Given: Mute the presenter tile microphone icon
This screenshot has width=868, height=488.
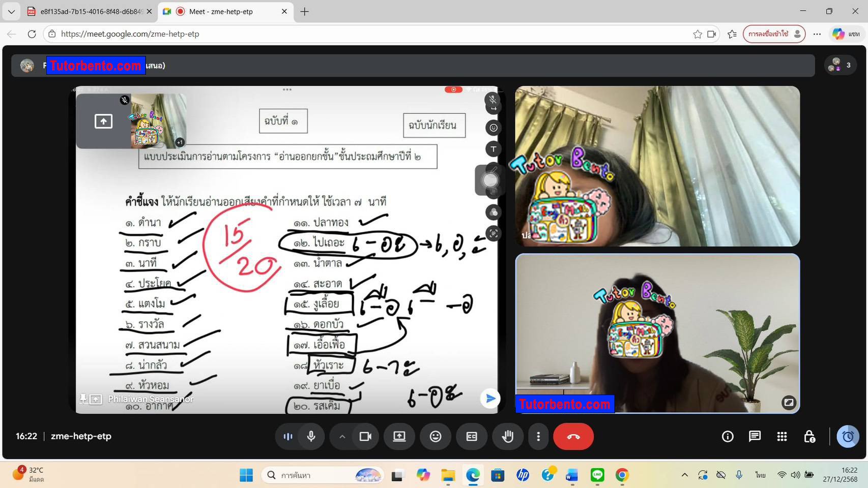Looking at the screenshot, I should (493, 101).
